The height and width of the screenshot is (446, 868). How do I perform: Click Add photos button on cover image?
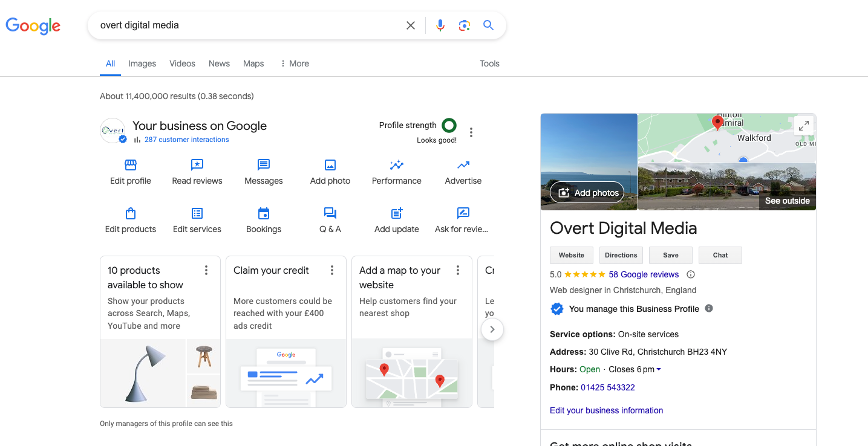587,193
